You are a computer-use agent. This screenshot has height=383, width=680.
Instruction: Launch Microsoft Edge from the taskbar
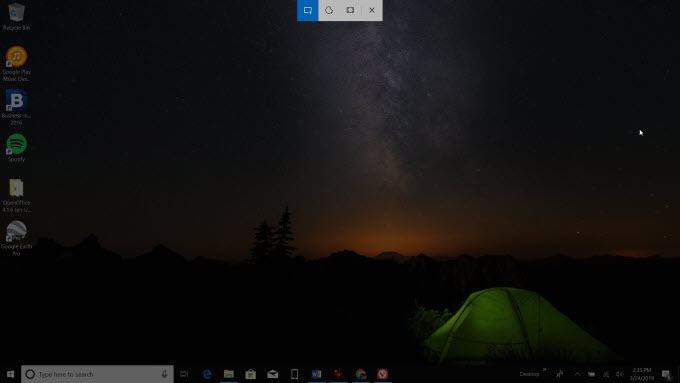click(x=207, y=374)
